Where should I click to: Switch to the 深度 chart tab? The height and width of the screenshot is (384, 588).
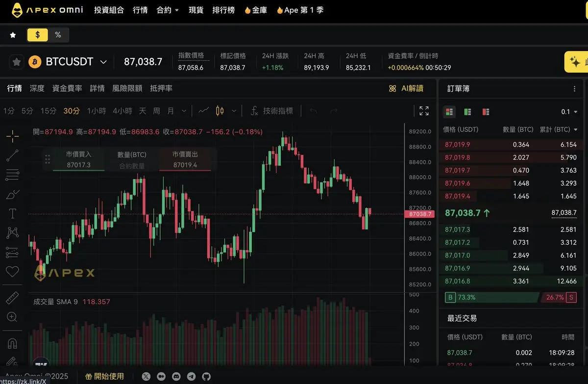click(x=37, y=88)
